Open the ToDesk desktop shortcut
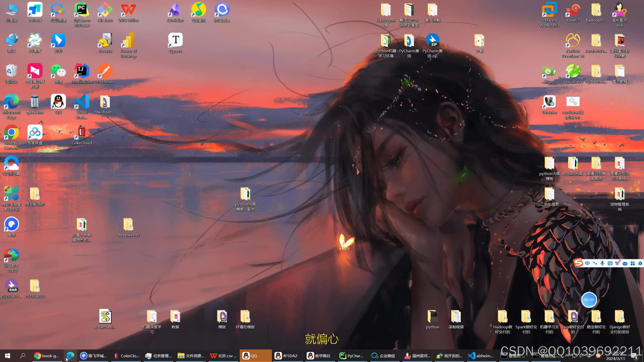The image size is (644, 362). click(x=35, y=12)
